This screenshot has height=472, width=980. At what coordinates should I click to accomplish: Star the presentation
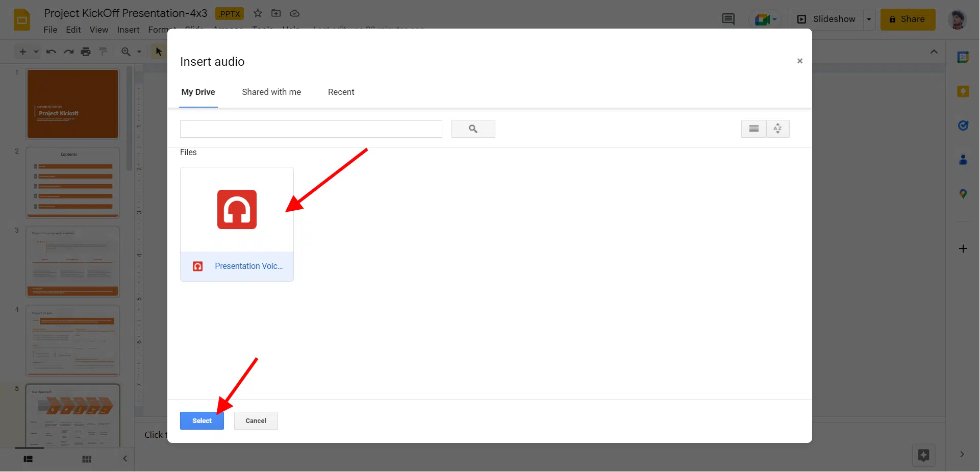[x=258, y=13]
